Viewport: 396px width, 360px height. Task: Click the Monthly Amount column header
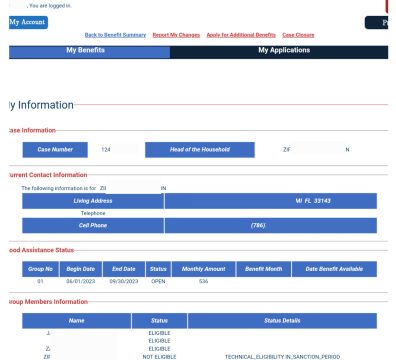pos(204,269)
